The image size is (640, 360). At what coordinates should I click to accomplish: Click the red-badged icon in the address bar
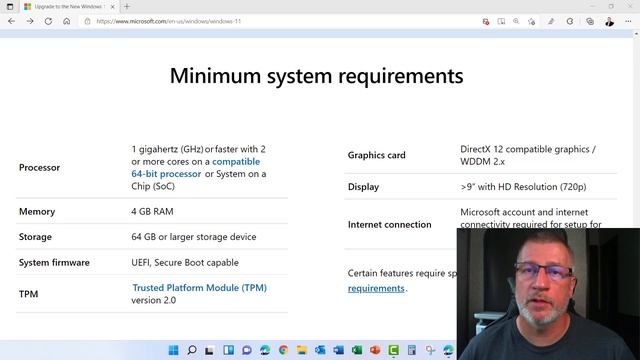486,22
